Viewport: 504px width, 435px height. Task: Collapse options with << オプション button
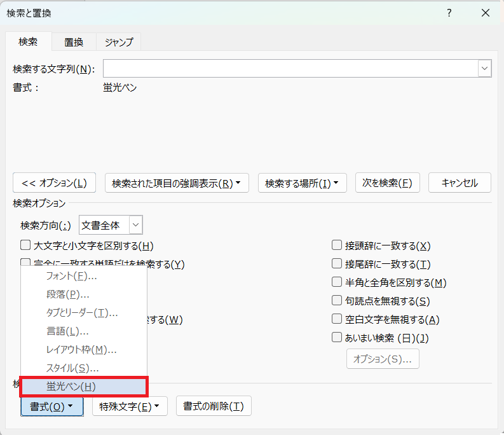pyautogui.click(x=54, y=183)
